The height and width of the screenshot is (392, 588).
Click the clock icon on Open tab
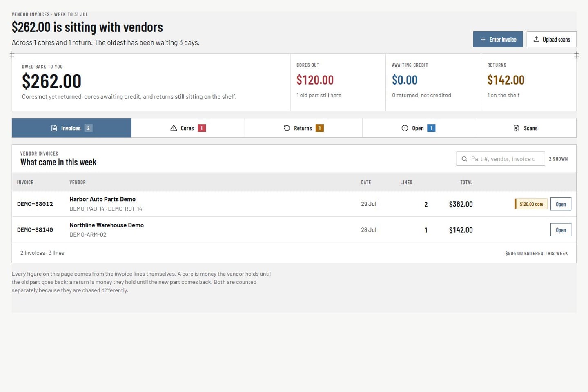pyautogui.click(x=405, y=128)
